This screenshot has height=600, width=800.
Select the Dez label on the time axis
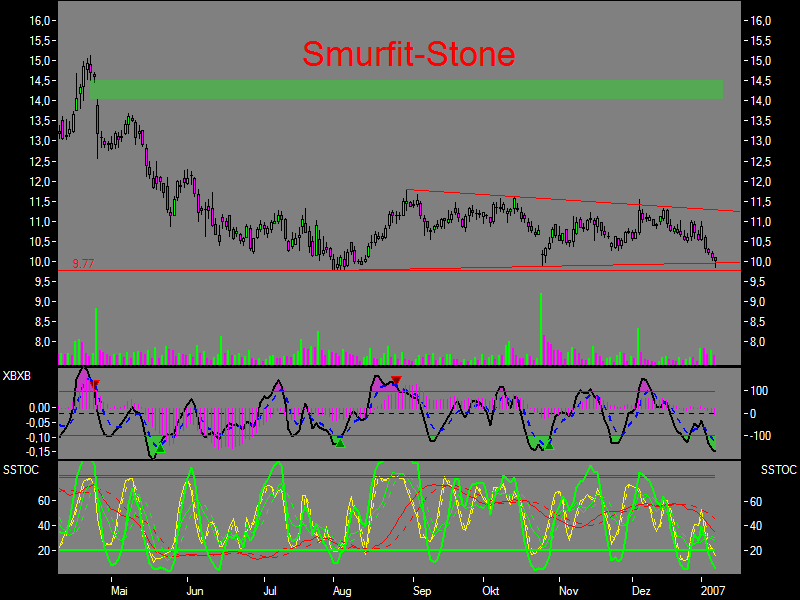pyautogui.click(x=641, y=591)
